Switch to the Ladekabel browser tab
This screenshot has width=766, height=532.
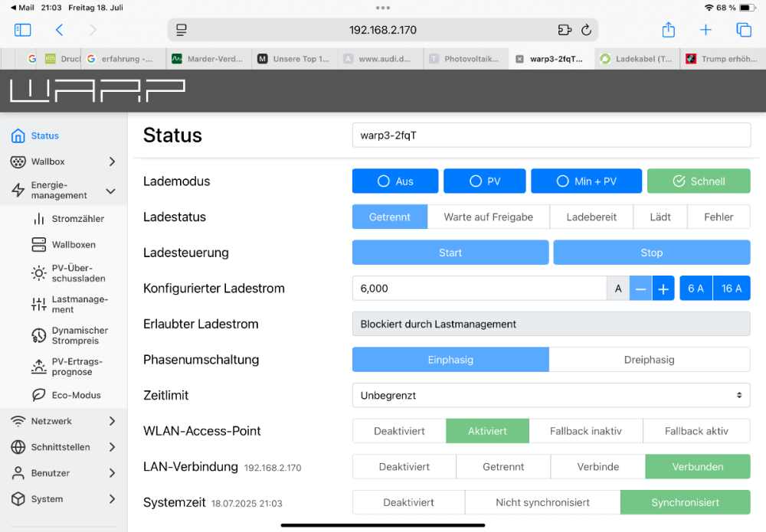(636, 58)
